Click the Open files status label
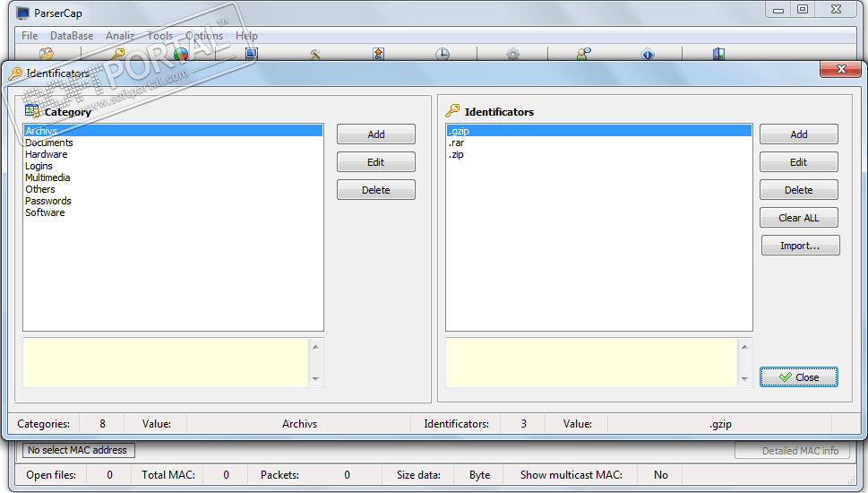 click(x=51, y=475)
